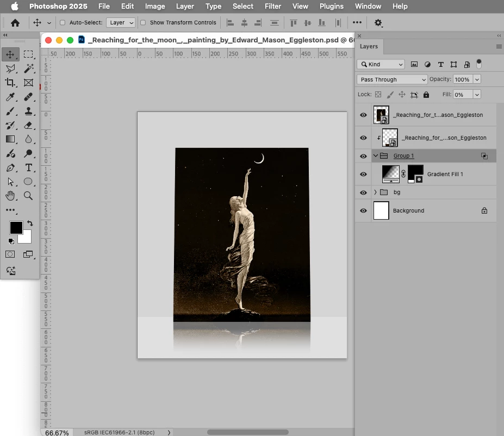Open the Apple menu
Image resolution: width=504 pixels, height=436 pixels.
(x=15, y=6)
